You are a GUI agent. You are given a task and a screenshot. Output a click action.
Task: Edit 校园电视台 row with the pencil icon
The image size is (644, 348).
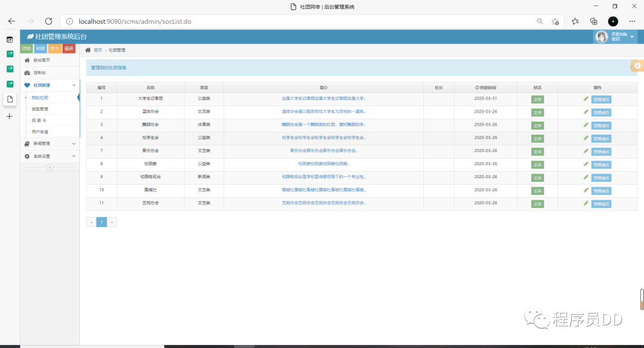pos(586,178)
